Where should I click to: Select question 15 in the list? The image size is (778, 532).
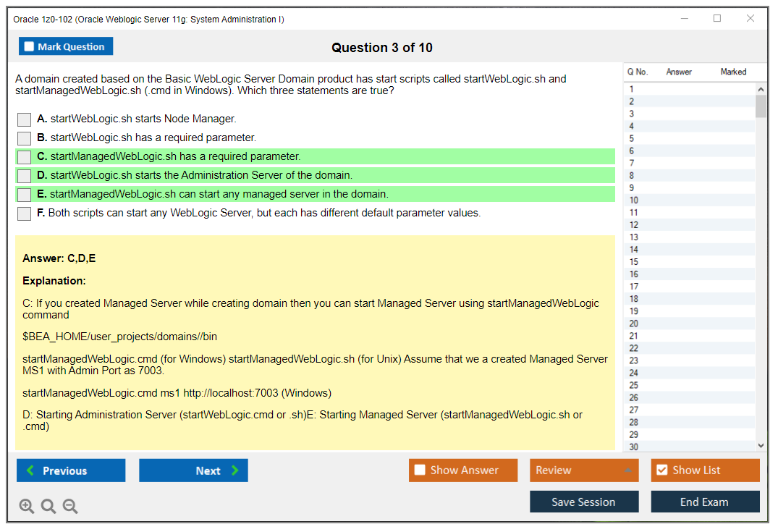[x=689, y=262]
